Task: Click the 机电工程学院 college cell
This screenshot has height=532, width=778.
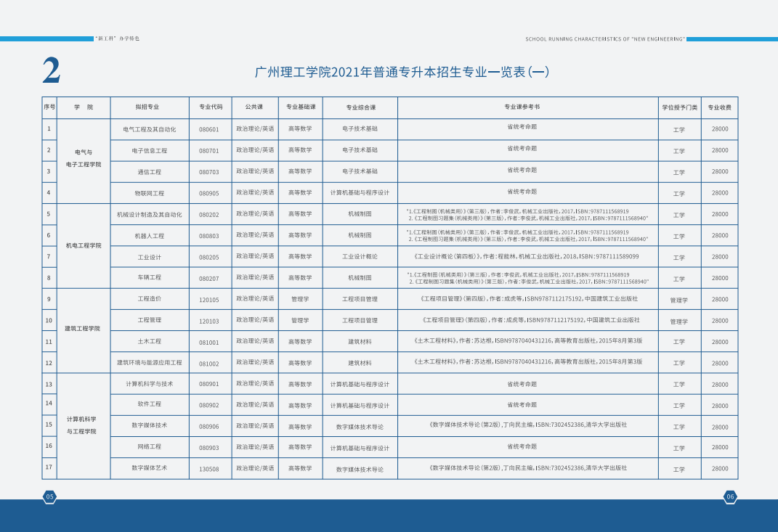Action: point(84,245)
